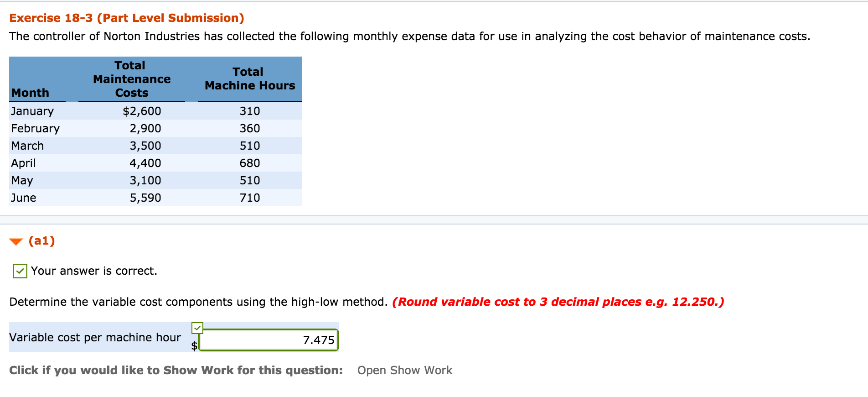Screen dimensions: 868x397
Task: Click the Exercise 18-3 heading
Action: (x=127, y=18)
